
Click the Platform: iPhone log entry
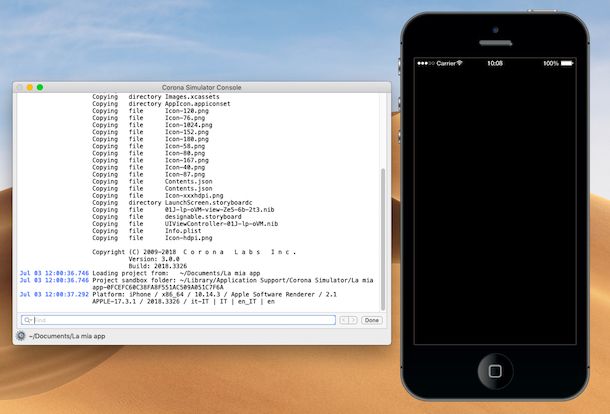pos(178,298)
